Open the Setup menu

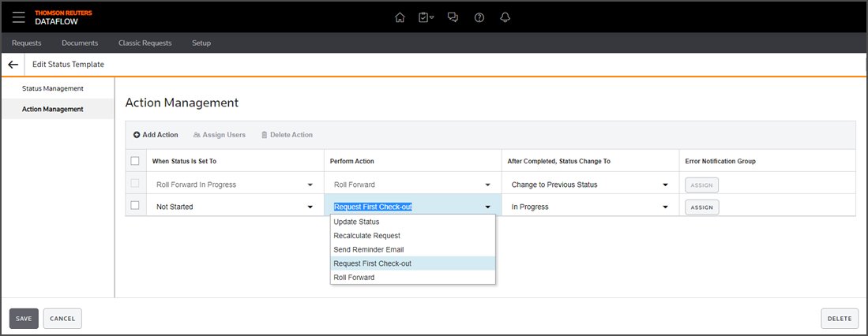[x=201, y=43]
